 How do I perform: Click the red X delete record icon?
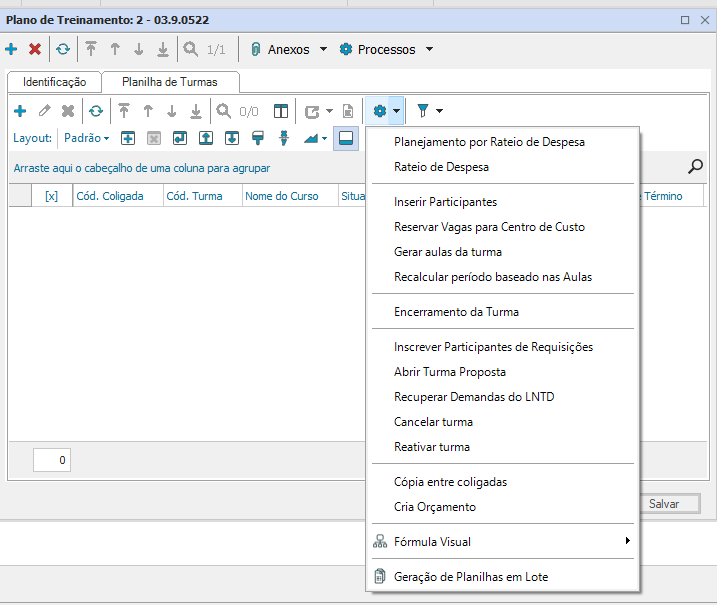tap(35, 49)
